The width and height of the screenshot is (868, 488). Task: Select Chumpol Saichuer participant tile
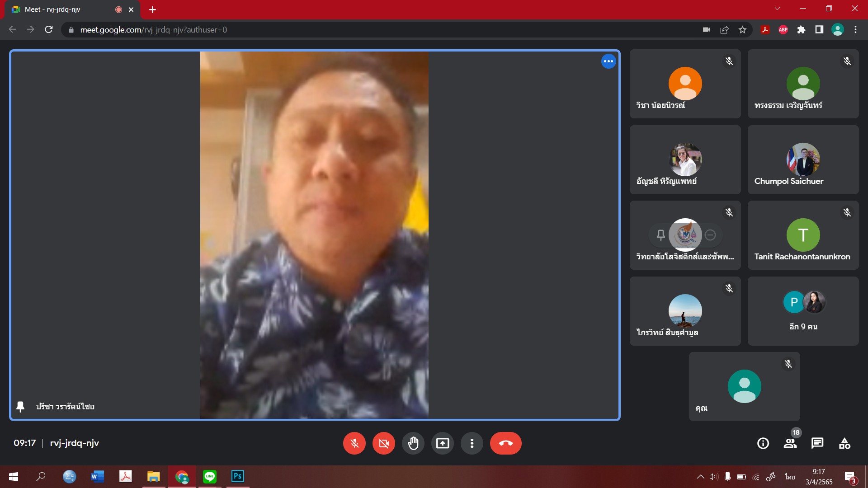click(803, 160)
